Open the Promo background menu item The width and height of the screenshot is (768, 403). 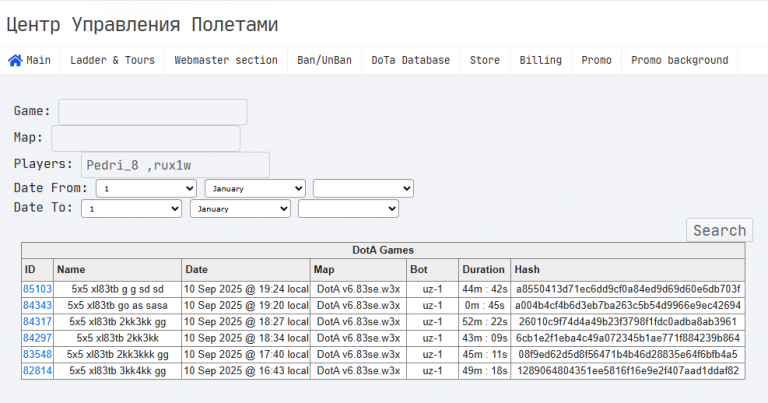679,60
